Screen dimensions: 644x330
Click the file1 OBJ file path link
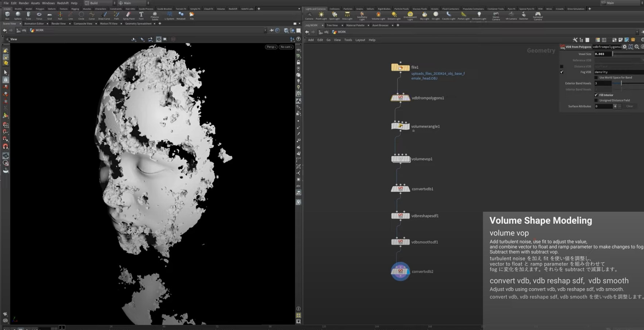coord(438,76)
